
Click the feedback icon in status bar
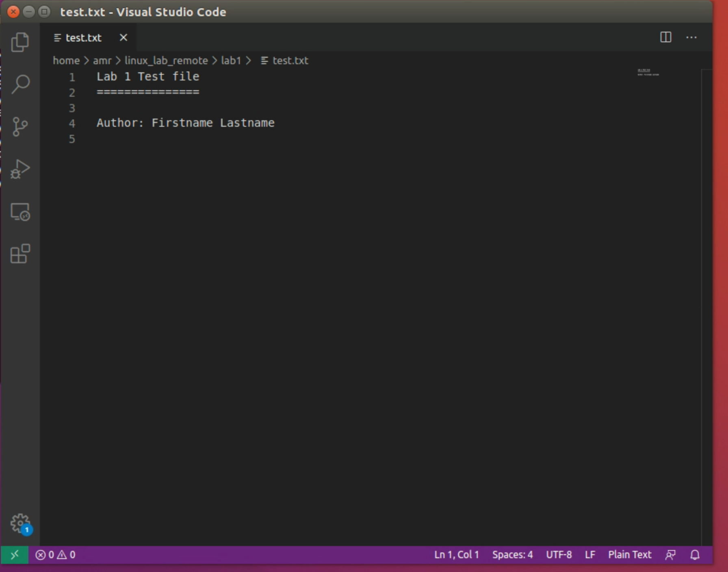[670, 555]
